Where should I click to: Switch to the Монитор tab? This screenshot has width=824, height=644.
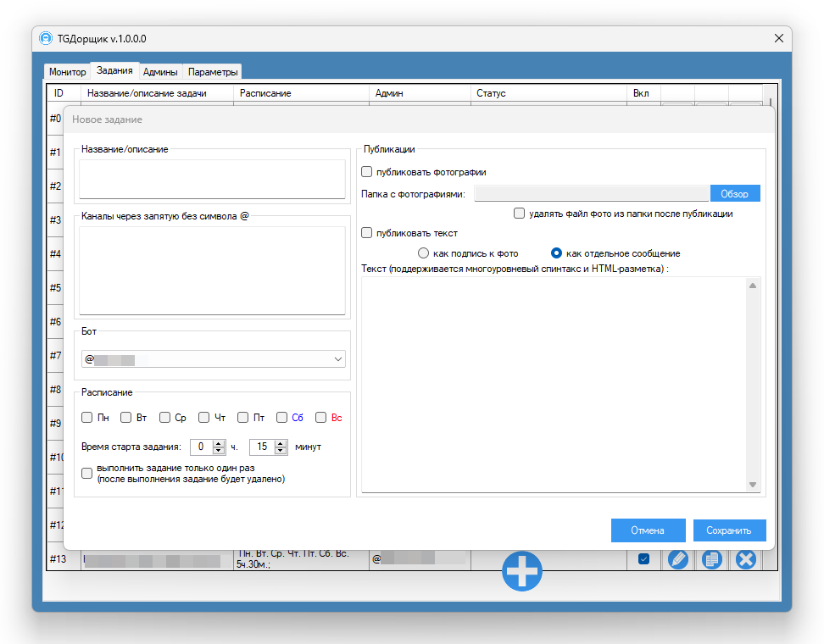[67, 72]
